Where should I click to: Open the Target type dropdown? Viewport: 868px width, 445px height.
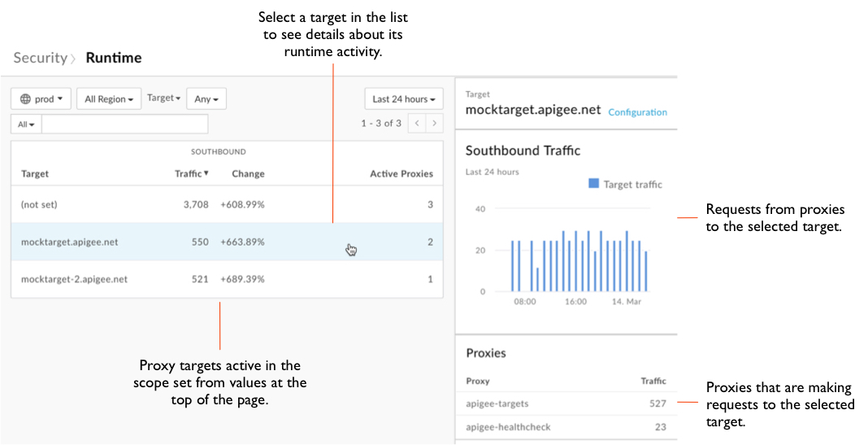pos(163,98)
